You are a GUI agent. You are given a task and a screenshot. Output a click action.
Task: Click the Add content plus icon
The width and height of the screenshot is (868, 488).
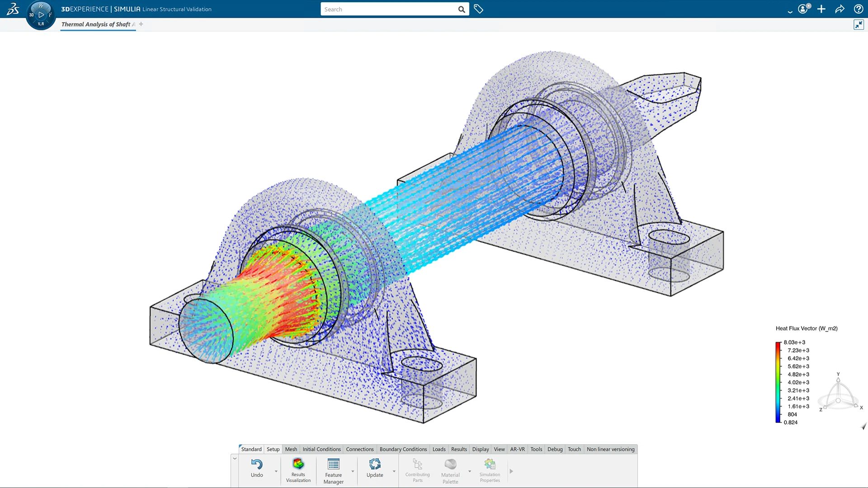821,9
